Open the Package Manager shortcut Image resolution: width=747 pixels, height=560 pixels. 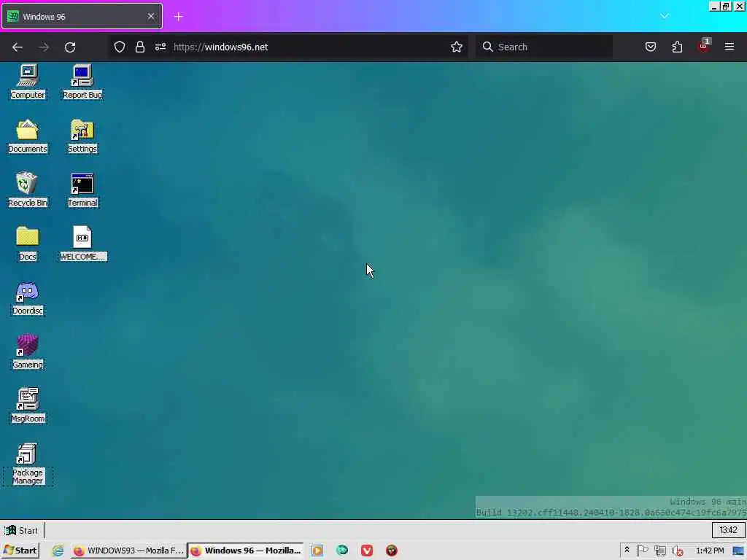[x=28, y=464]
